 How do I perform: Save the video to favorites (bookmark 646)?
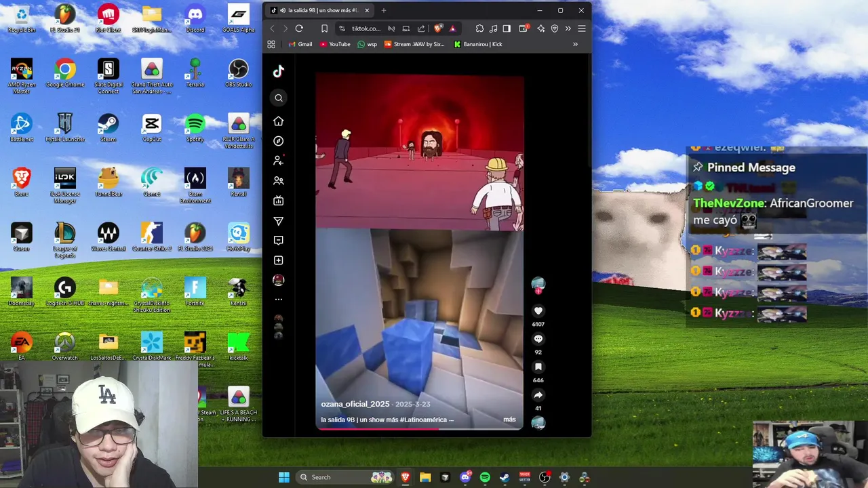coord(538,367)
